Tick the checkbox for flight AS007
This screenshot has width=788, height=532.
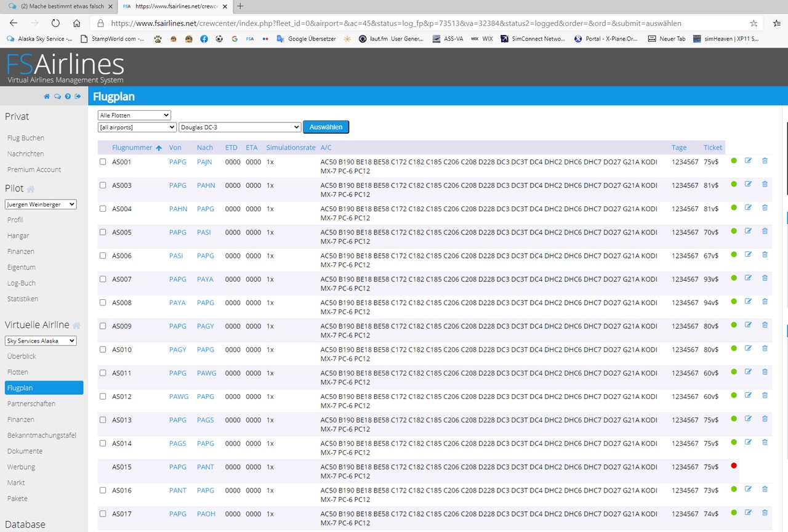pyautogui.click(x=103, y=279)
